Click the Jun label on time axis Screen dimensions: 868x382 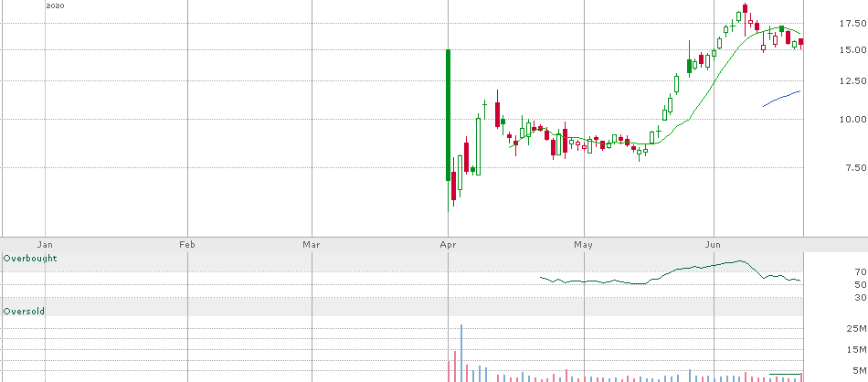point(714,245)
